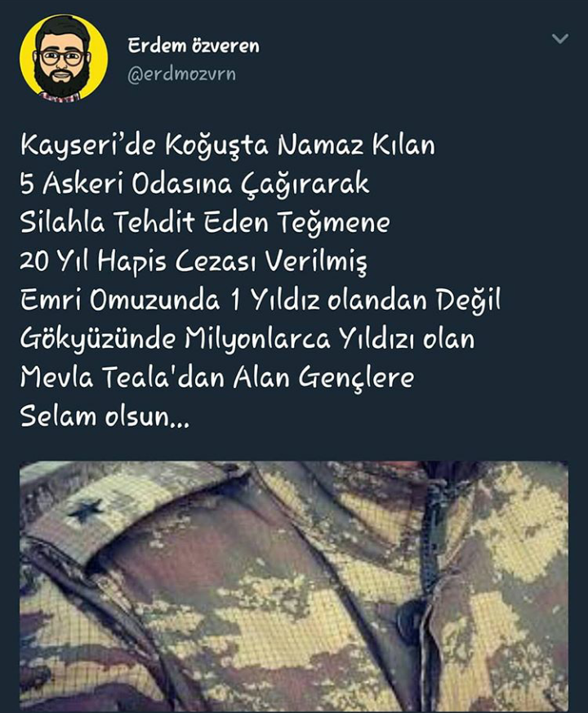Image resolution: width=588 pixels, height=713 pixels.
Task: Select the line "20 Yıl Hapis Cezası Verilmiş"
Action: [194, 262]
